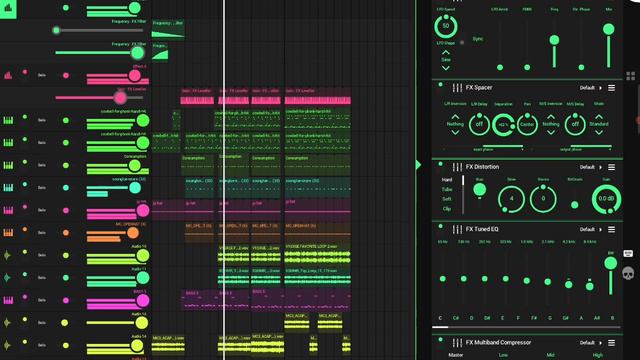
Task: Click the M/S Inversion down arrow
Action: [x=551, y=132]
